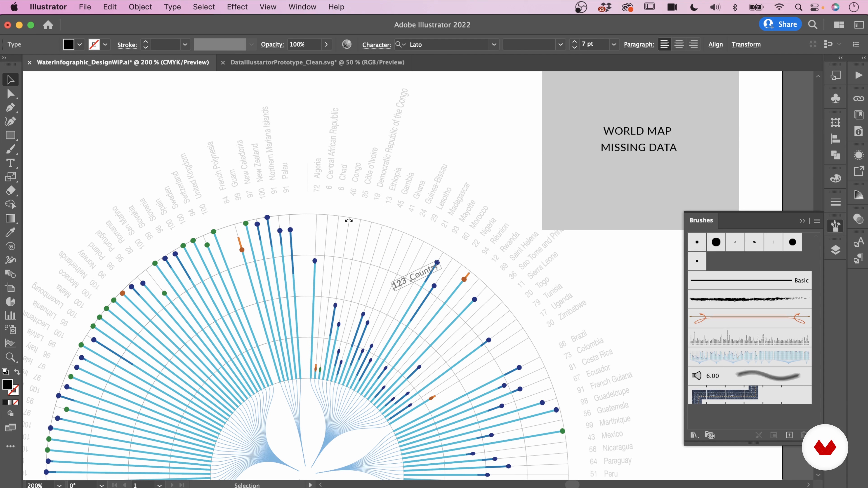Expand the Lato font family dropdown

[x=494, y=45]
